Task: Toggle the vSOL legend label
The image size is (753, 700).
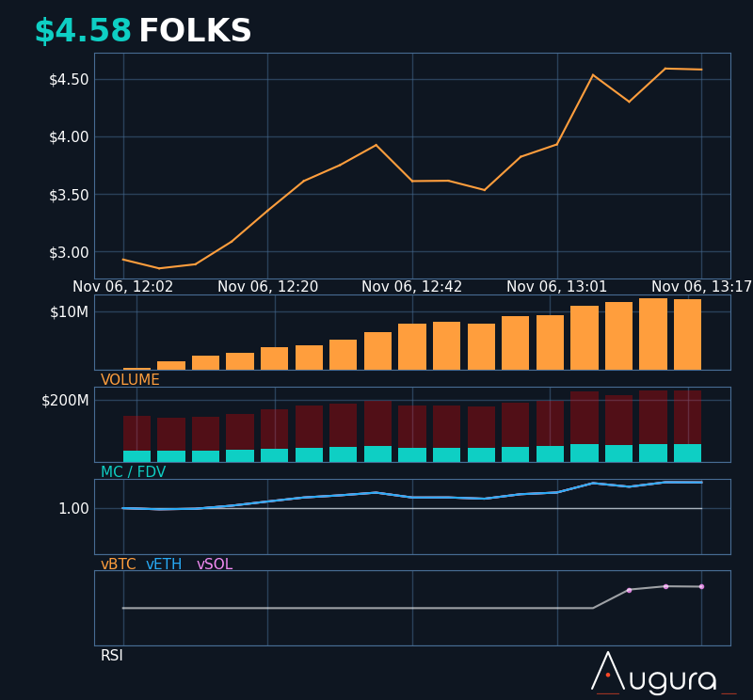Action: [x=215, y=565]
